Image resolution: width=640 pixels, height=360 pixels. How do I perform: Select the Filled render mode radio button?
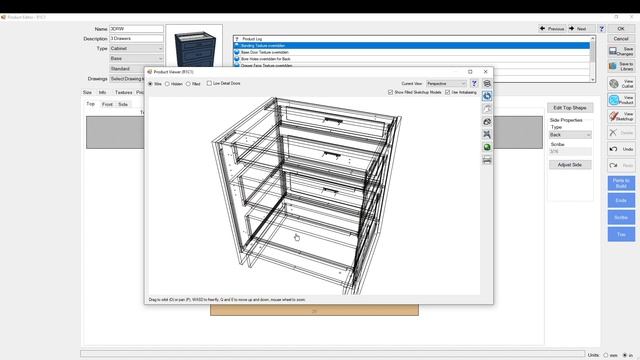click(x=188, y=84)
